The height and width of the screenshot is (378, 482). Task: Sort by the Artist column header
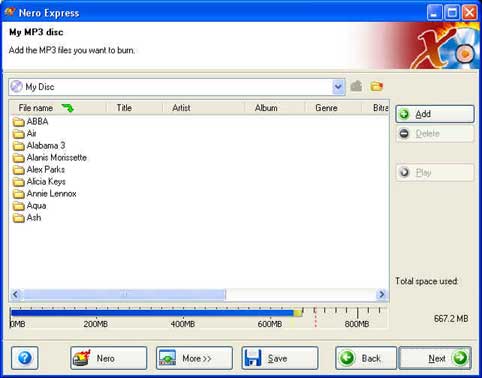[x=203, y=108]
